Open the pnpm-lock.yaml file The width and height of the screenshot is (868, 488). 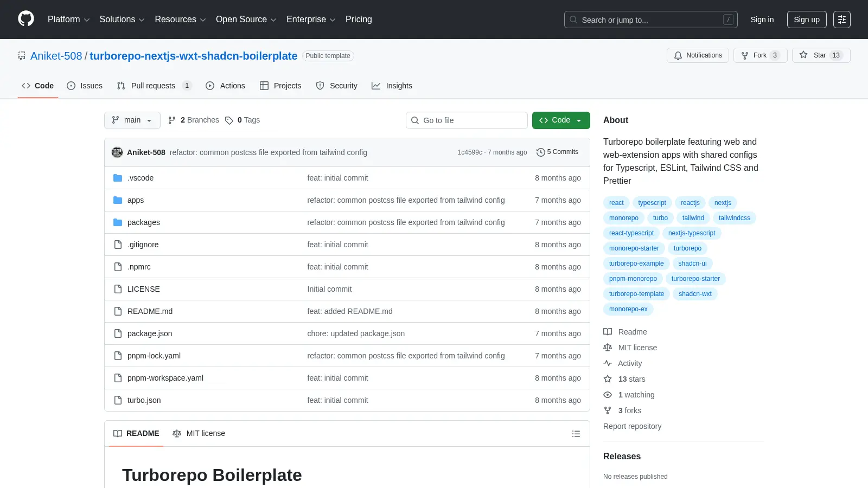pos(154,356)
